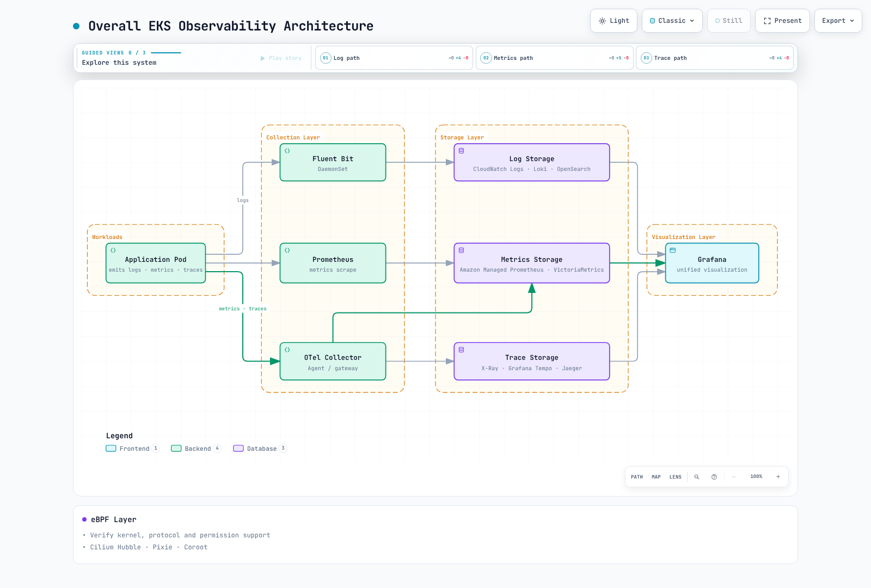871x588 pixels.
Task: Zoom in with the plus icon
Action: [x=778, y=477]
